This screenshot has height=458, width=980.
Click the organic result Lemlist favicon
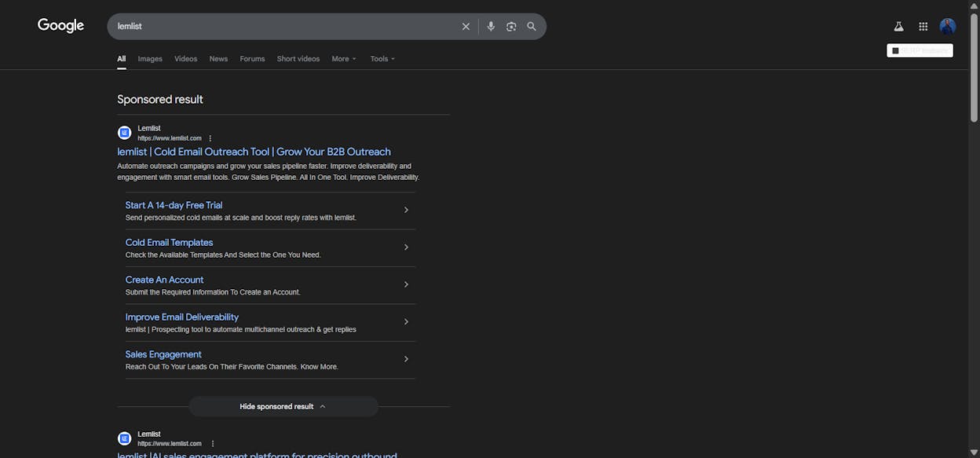(124, 438)
